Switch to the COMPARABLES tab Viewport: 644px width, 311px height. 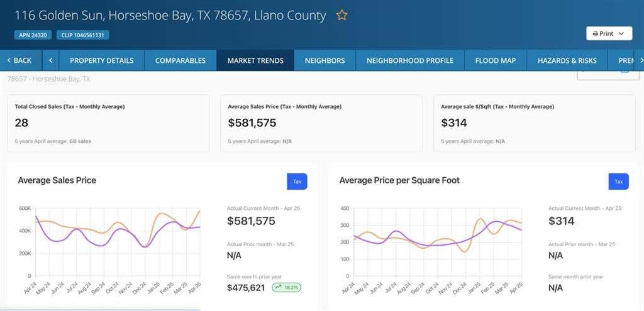(x=180, y=60)
